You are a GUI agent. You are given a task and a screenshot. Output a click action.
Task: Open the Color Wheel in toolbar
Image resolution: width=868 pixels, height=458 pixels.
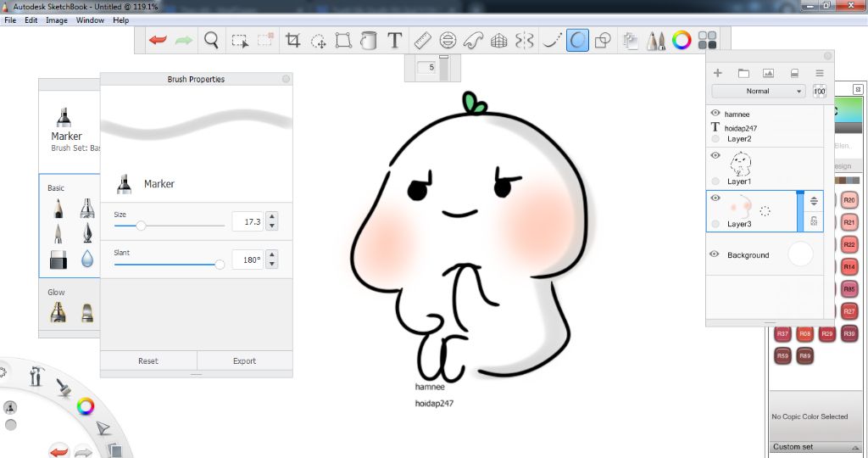point(682,40)
